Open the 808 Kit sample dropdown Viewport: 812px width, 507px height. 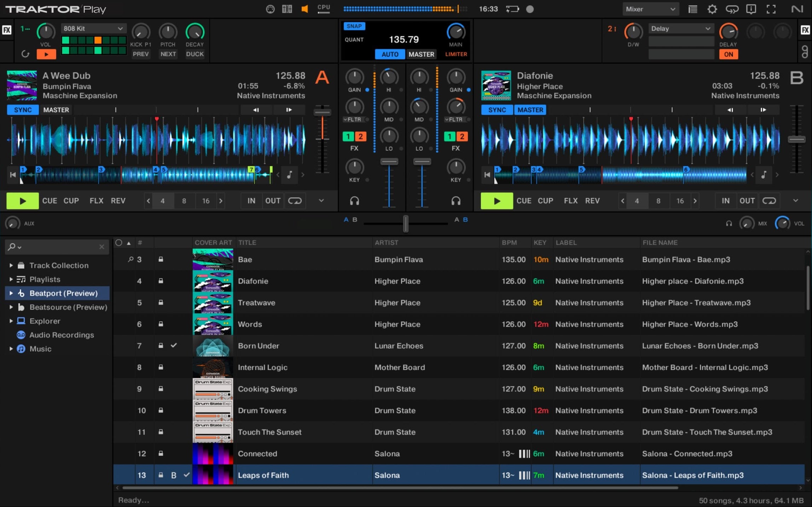93,28
